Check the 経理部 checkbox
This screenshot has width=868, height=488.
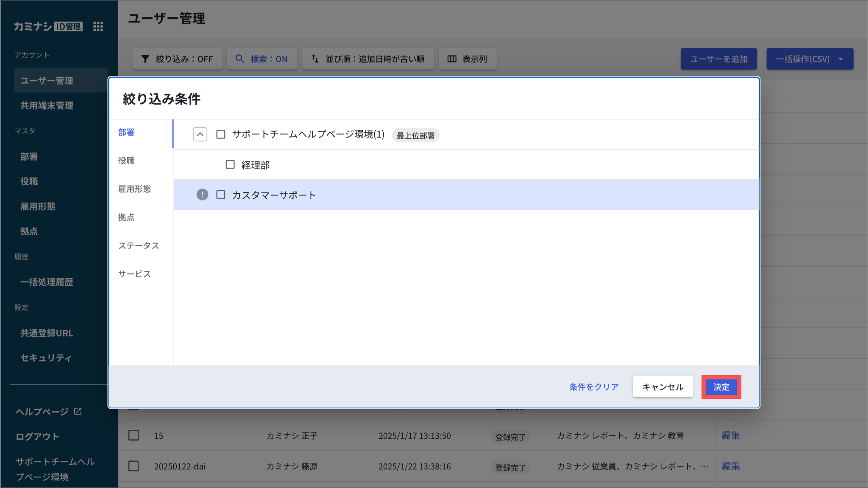pos(230,165)
